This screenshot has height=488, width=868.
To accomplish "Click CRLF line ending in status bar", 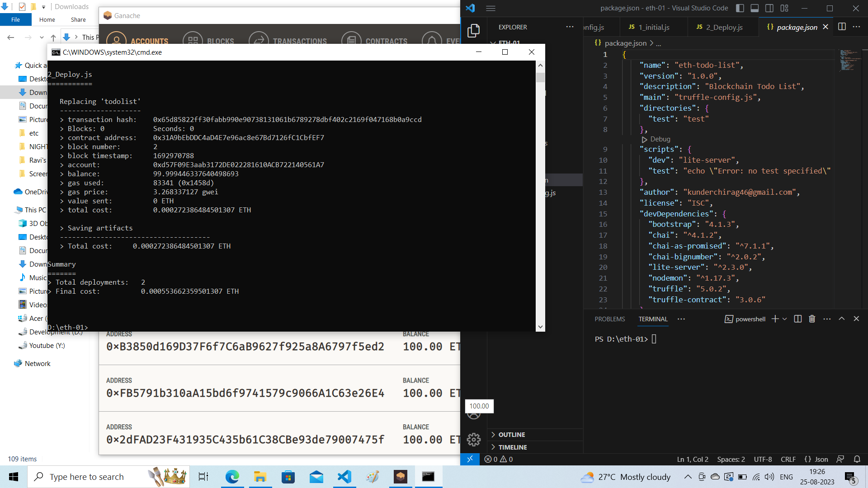I will point(788,459).
